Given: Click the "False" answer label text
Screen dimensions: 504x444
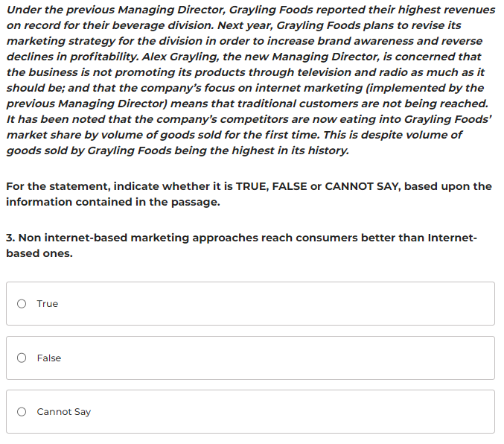Looking at the screenshot, I should (x=49, y=358).
